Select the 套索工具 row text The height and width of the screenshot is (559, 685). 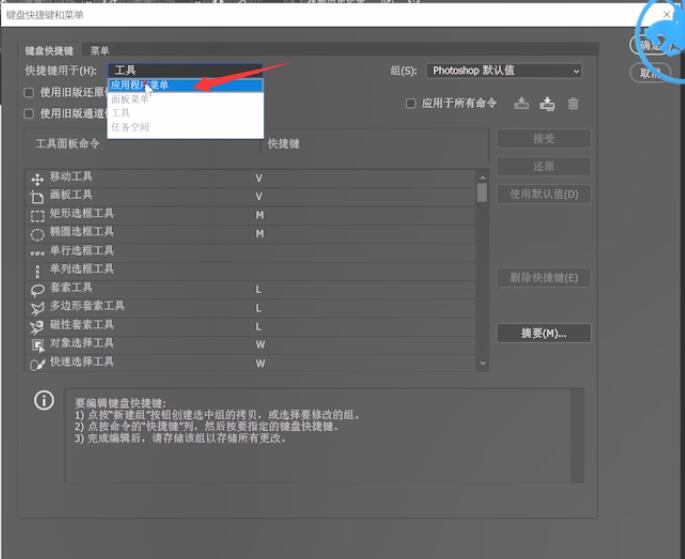pos(71,288)
